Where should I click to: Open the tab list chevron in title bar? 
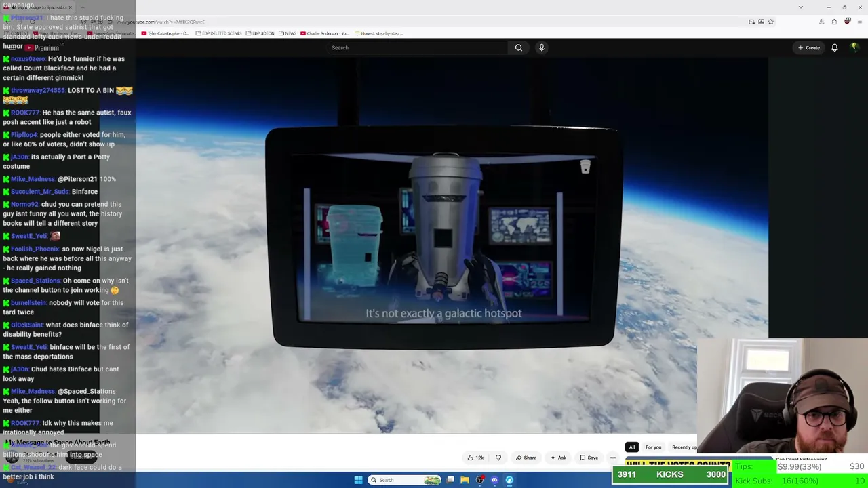pos(801,7)
